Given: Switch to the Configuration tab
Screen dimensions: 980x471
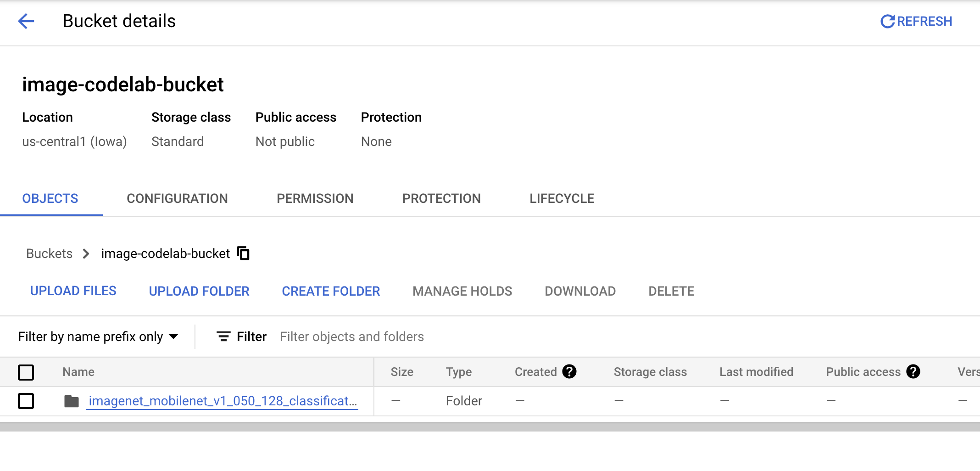Looking at the screenshot, I should tap(177, 198).
